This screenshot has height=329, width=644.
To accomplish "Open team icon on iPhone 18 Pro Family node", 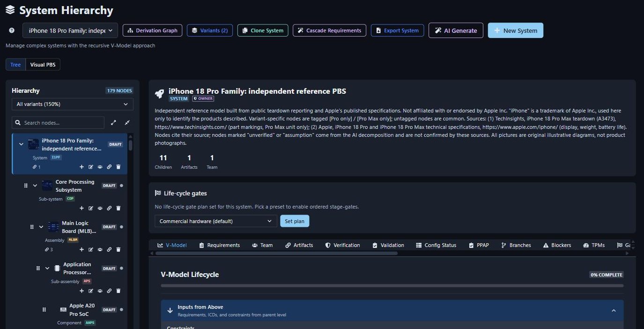I will (x=100, y=167).
